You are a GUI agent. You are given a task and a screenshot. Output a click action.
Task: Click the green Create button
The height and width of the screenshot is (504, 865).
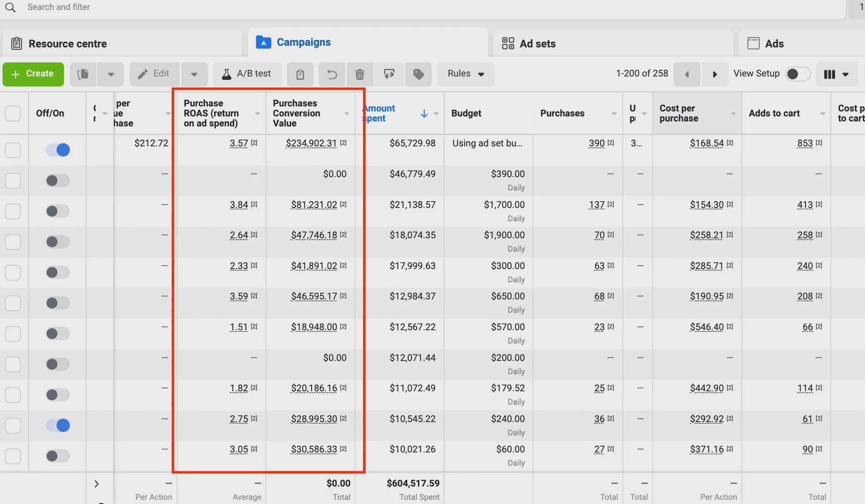point(33,74)
